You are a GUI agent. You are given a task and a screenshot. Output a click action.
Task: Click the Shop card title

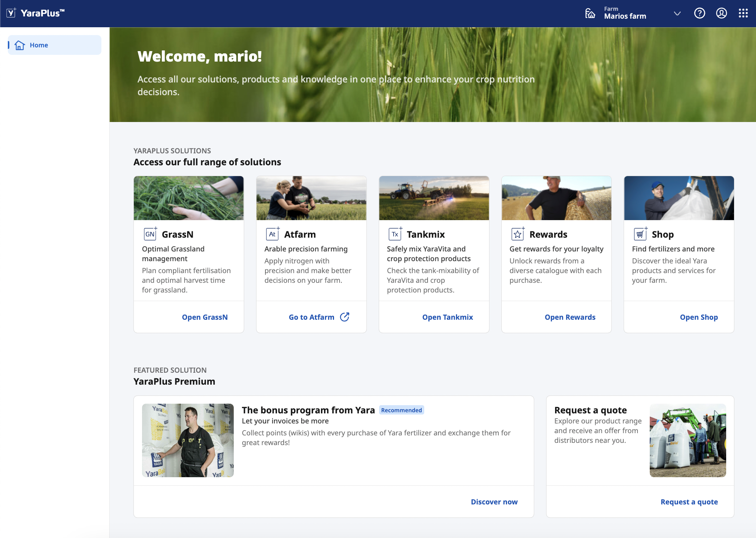pyautogui.click(x=663, y=234)
